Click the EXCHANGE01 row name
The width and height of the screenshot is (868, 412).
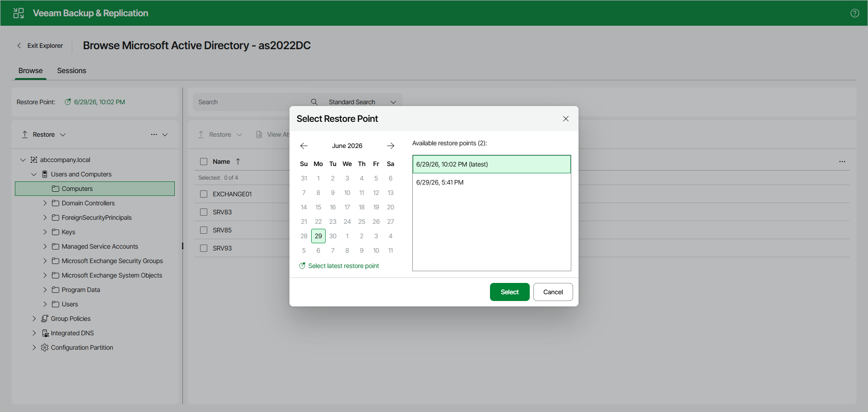(232, 194)
